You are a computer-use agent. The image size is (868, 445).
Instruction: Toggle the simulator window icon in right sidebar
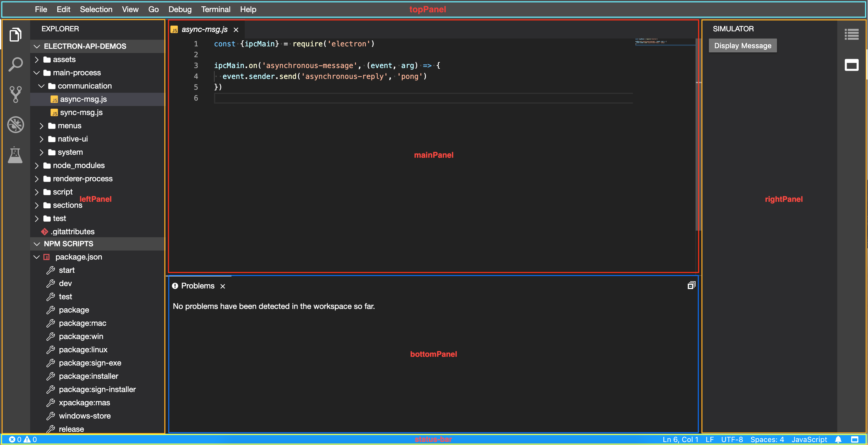[851, 65]
